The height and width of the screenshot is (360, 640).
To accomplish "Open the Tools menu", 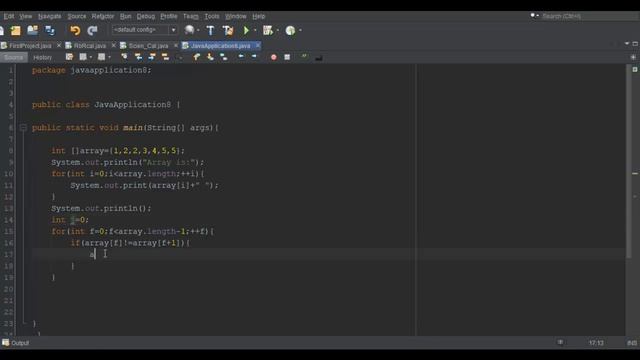I will [212, 16].
